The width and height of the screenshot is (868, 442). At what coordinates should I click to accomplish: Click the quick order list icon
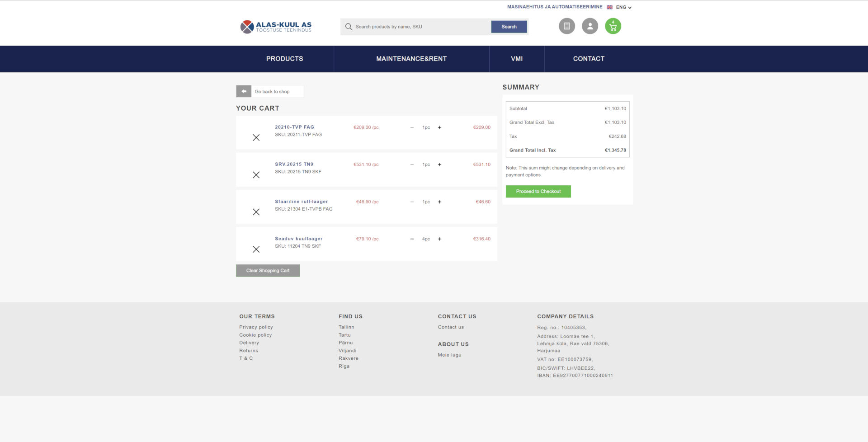click(x=566, y=26)
